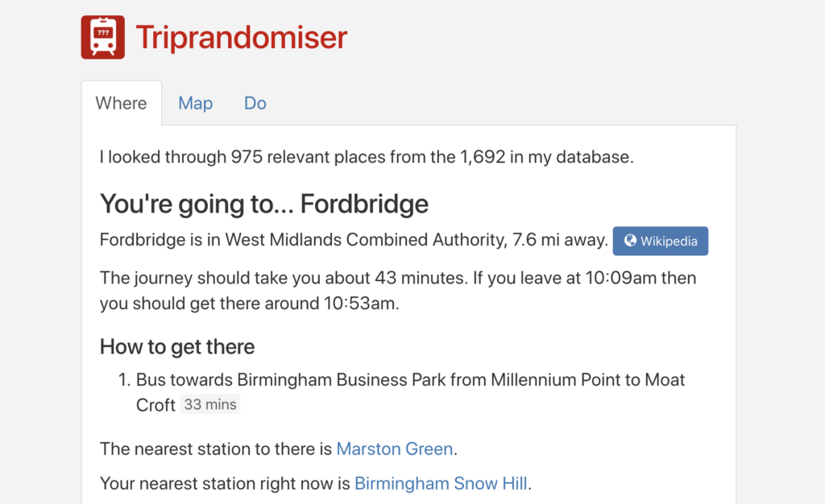Click the West Midlands Combined Authority sentence
The image size is (825, 504).
tap(353, 240)
